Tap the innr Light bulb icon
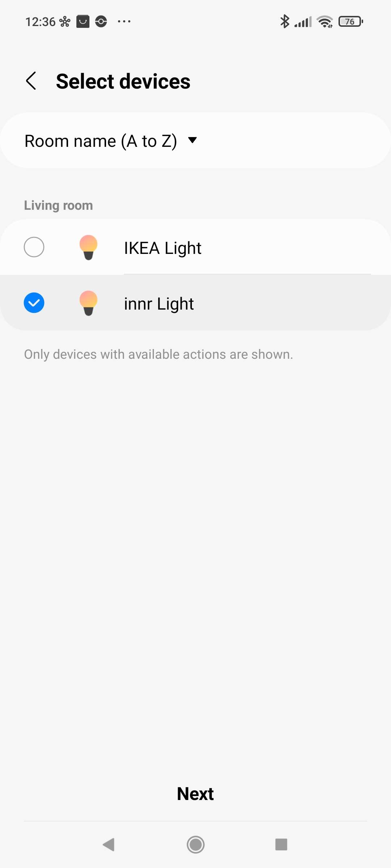This screenshot has height=868, width=391. coord(88,303)
